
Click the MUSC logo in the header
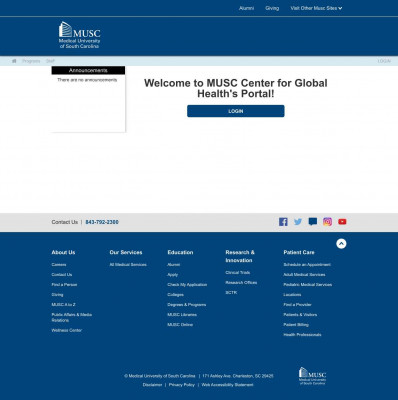79,35
